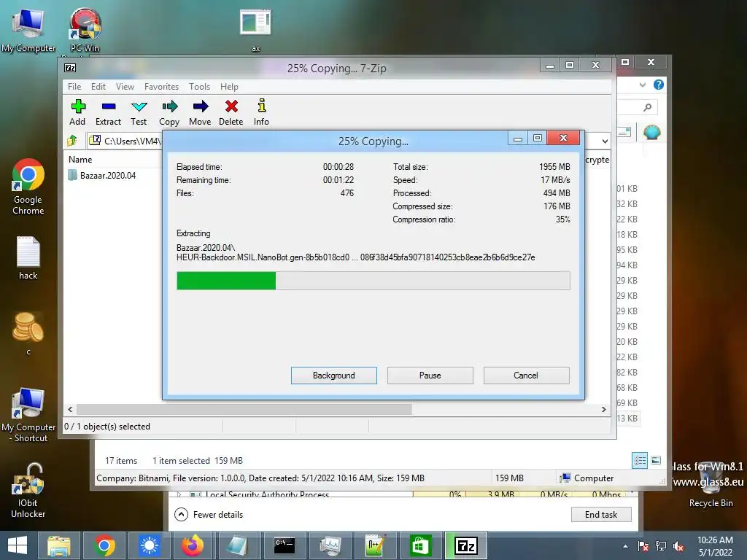Click the Windows Start button
The width and height of the screenshot is (747, 560).
coord(18,545)
